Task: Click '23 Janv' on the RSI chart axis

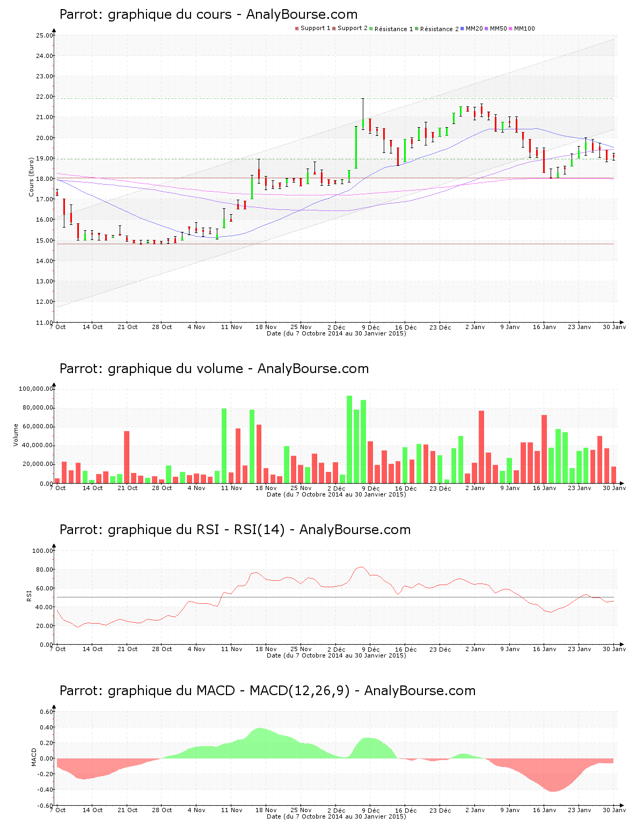Action: [x=580, y=649]
